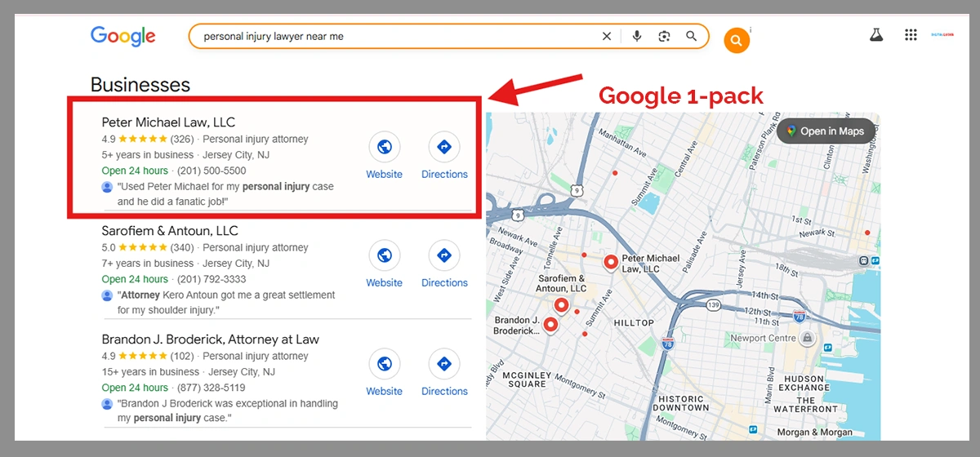Click Sarofiem & Antoun map pin

click(x=561, y=306)
